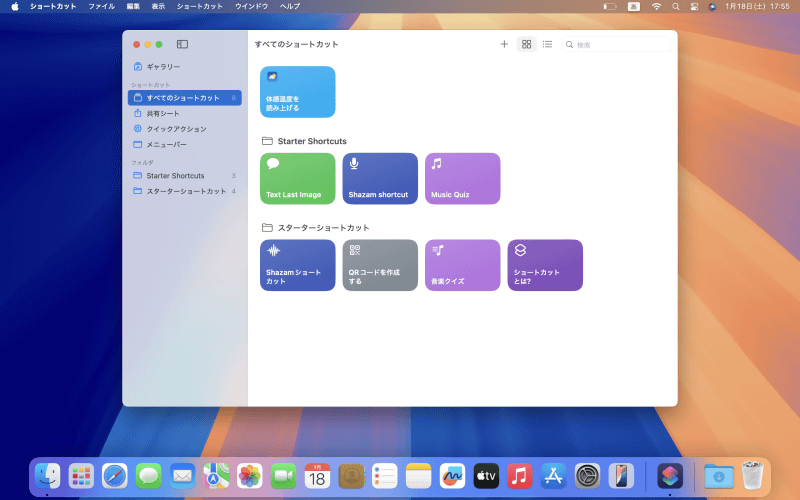Run the ショートカットとは? tile
800x500 pixels.
click(545, 265)
